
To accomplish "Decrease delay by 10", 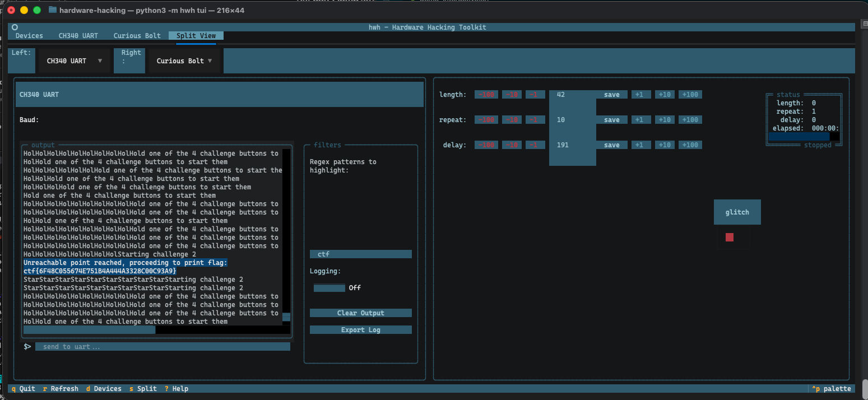I will tap(512, 145).
